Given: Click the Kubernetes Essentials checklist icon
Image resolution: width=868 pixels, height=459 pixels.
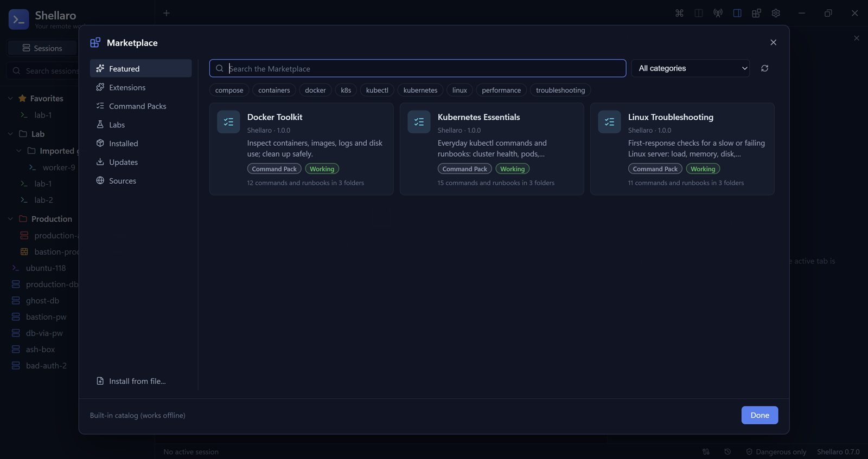Looking at the screenshot, I should click(419, 122).
